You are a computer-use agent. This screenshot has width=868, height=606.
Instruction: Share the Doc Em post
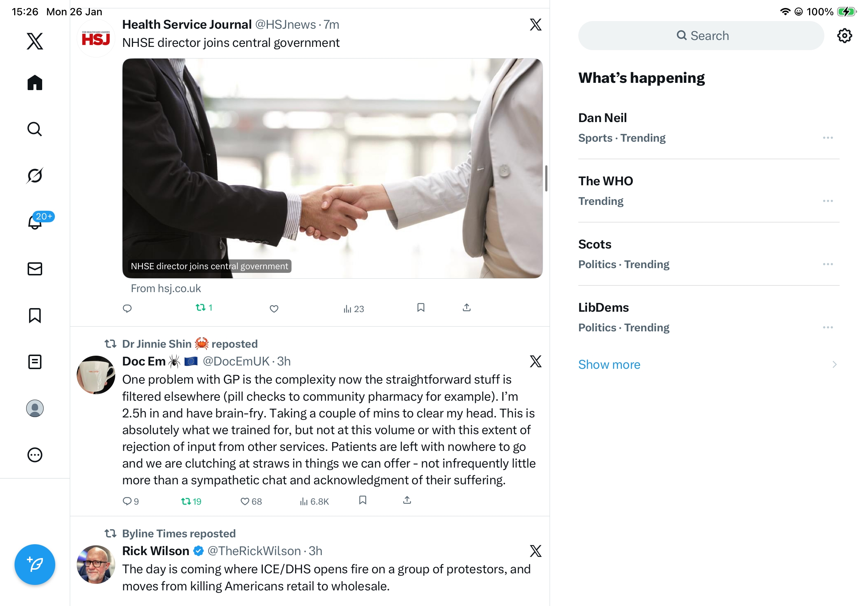click(407, 500)
